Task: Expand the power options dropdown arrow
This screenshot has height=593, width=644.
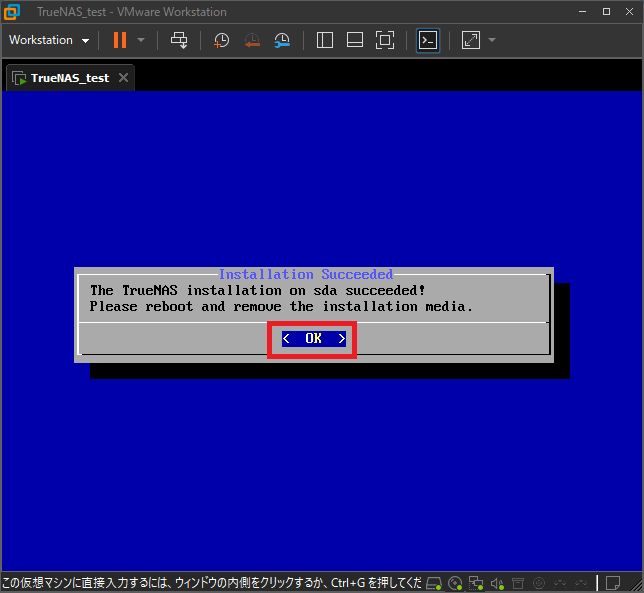Action: [x=141, y=40]
